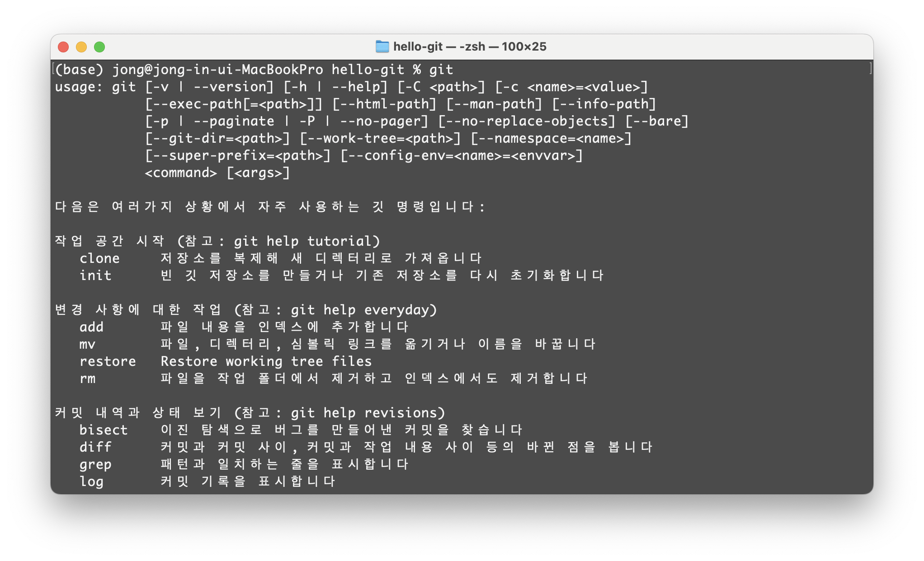Screen dimensions: 924x561
Task: Click the yellow minimize window button
Action: point(81,47)
